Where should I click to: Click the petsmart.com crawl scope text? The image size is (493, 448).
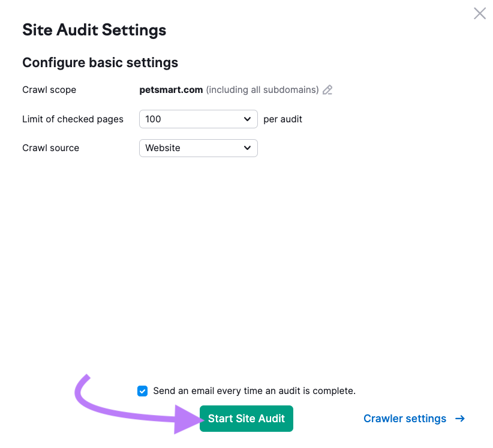point(171,89)
